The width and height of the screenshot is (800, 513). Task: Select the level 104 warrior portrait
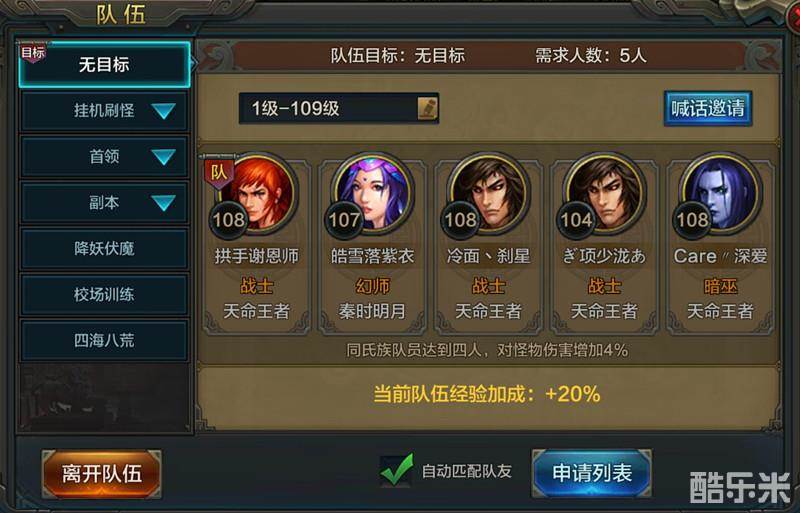[605, 193]
